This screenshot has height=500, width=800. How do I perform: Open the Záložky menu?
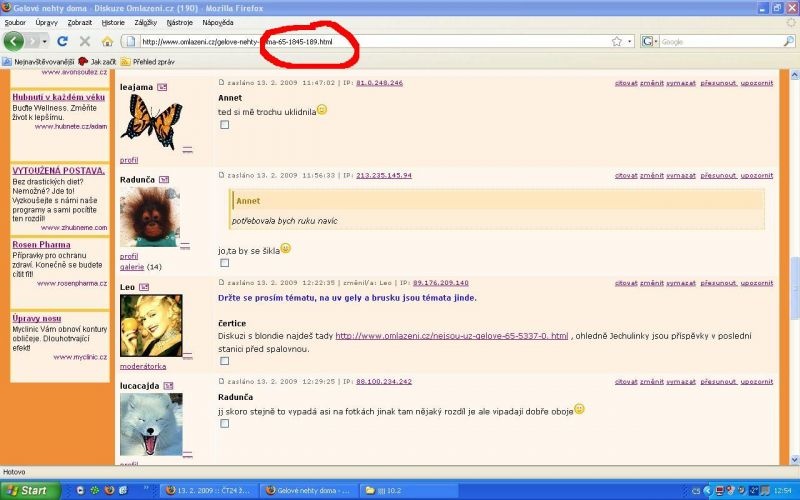(x=147, y=21)
